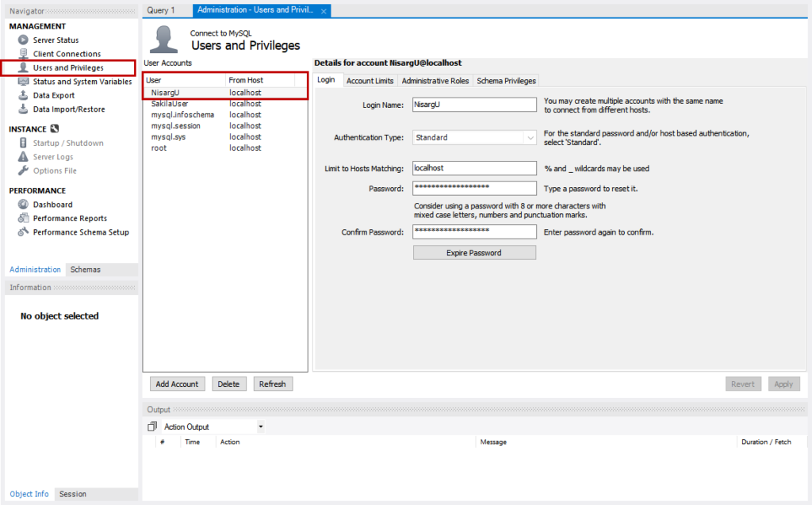Click the copy icon beside Action Output

(x=152, y=427)
